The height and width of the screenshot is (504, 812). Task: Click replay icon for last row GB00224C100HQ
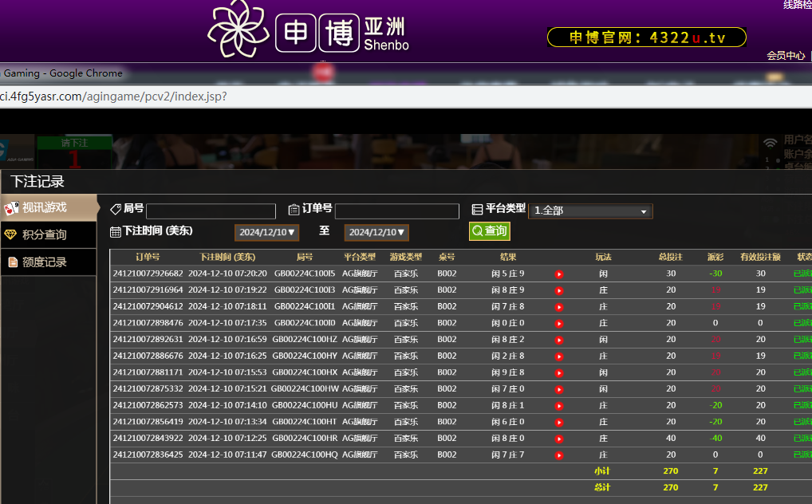[x=559, y=455]
